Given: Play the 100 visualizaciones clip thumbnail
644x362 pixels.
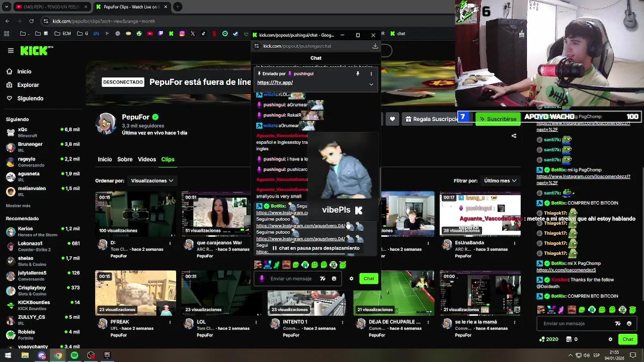Looking at the screenshot, I should (x=135, y=214).
